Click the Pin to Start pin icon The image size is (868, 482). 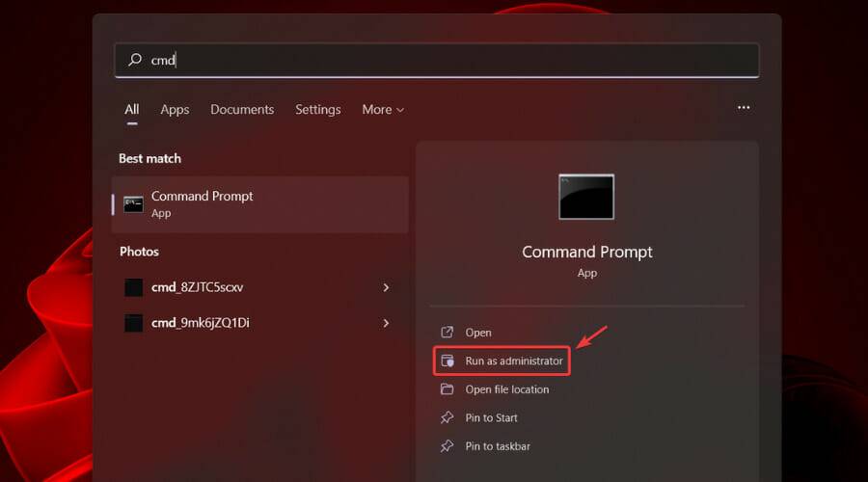click(447, 417)
